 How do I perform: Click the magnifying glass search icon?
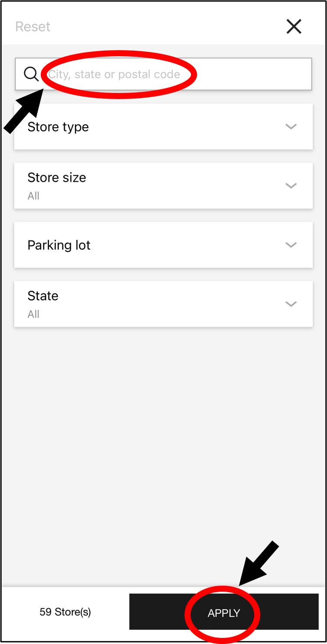[x=31, y=74]
